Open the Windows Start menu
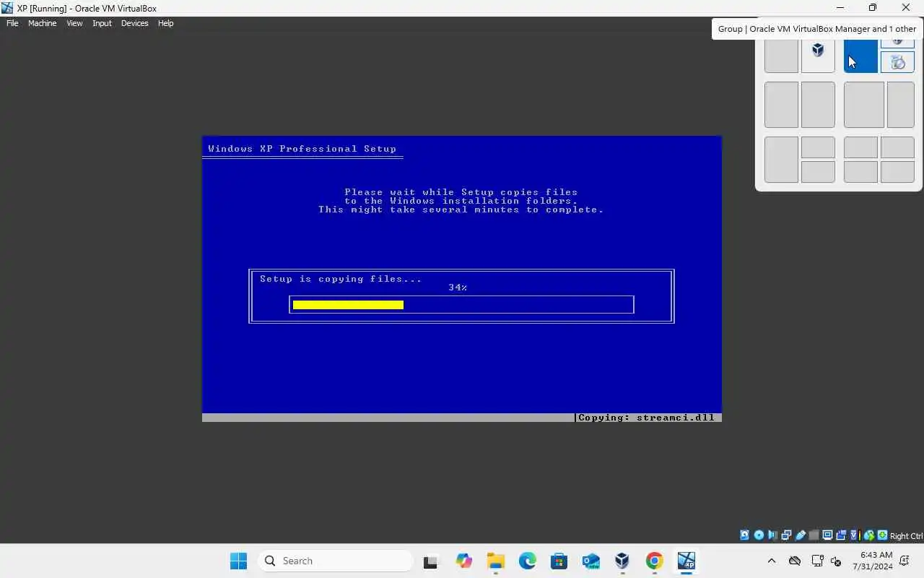The height and width of the screenshot is (578, 924). click(238, 561)
